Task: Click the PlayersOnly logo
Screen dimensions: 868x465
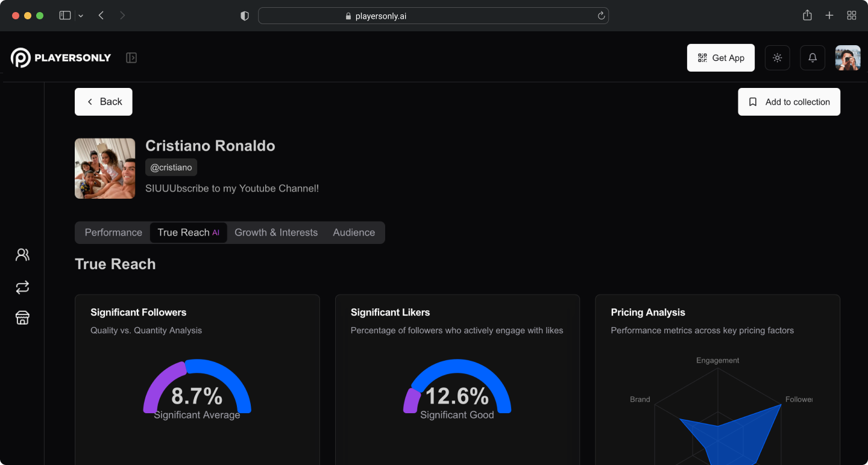Action: (61, 58)
